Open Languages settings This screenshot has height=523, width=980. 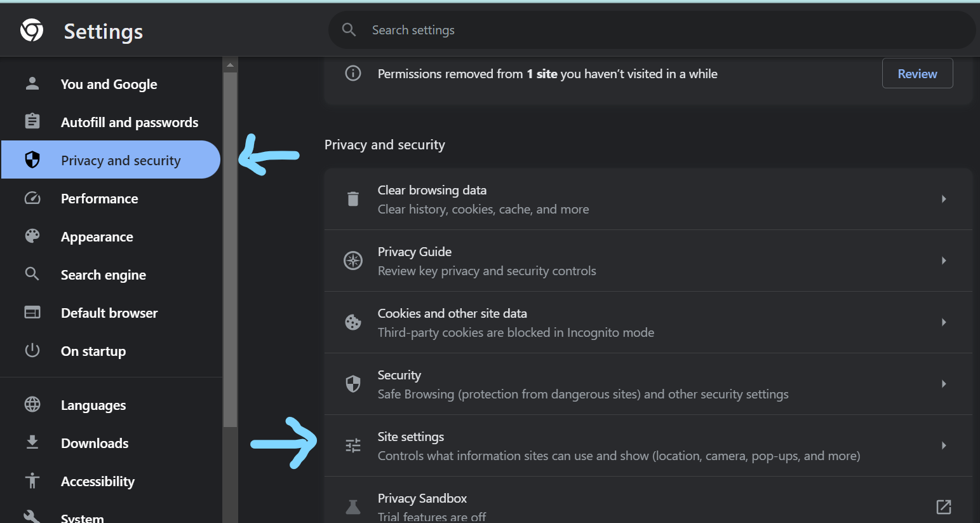tap(111, 405)
